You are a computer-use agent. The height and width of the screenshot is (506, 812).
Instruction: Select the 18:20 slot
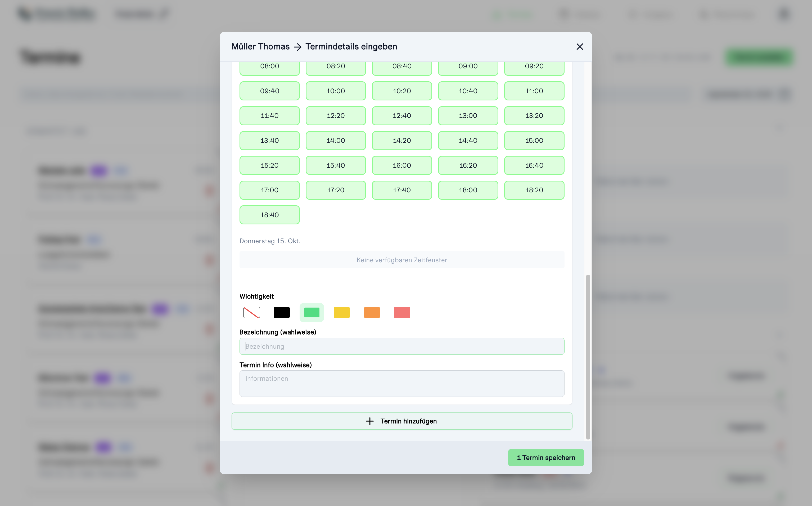pos(534,190)
